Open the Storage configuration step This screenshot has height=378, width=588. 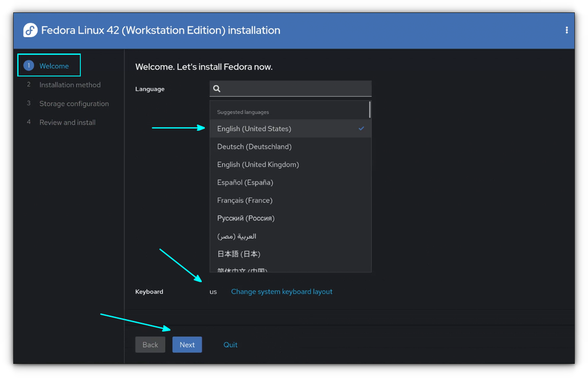coord(73,103)
